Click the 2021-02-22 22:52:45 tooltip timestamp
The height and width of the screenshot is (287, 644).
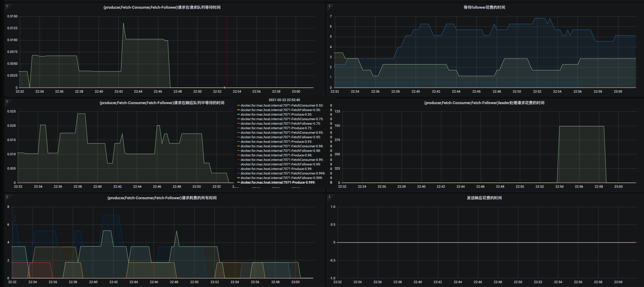tap(284, 100)
